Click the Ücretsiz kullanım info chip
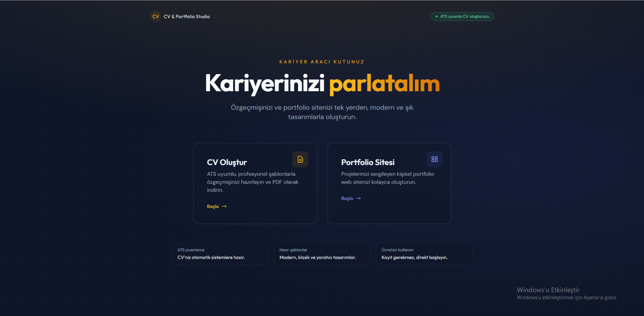 424,254
